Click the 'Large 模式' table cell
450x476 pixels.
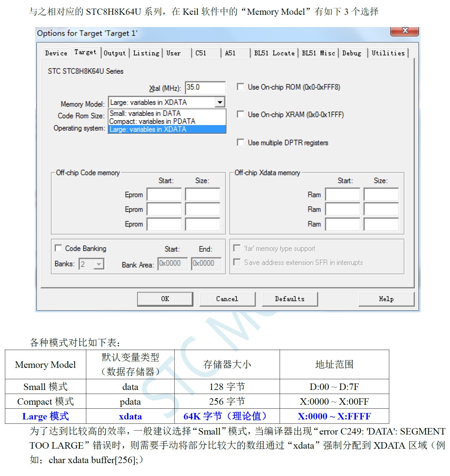tap(45, 416)
